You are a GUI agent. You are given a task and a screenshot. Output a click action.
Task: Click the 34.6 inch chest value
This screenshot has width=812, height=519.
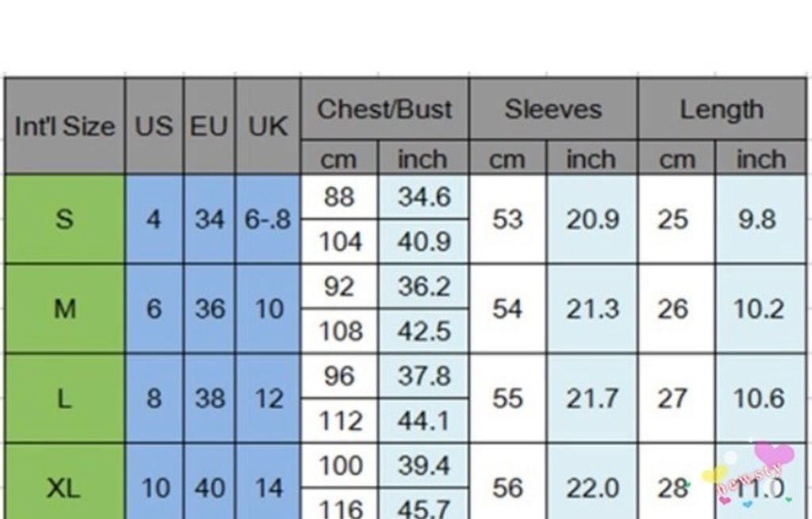pos(423,197)
